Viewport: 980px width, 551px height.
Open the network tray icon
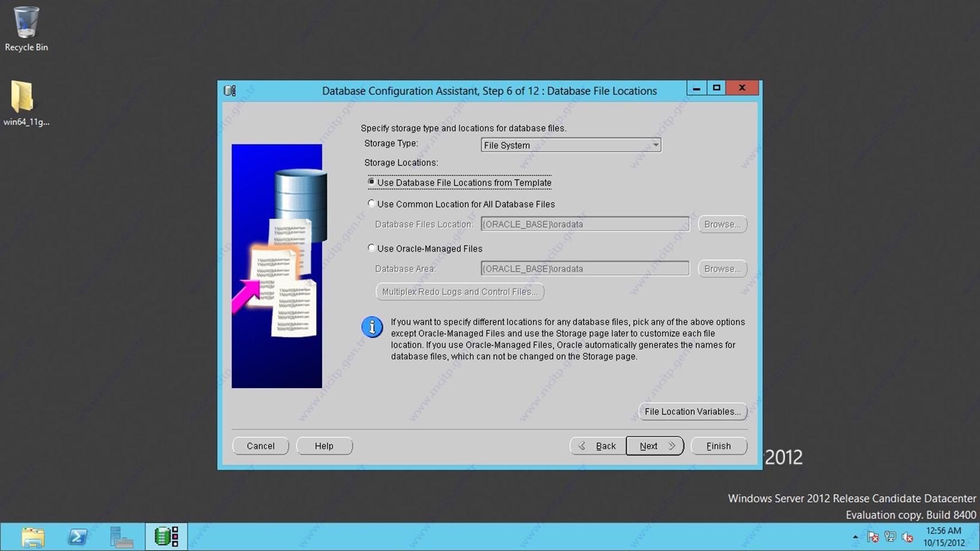[890, 537]
